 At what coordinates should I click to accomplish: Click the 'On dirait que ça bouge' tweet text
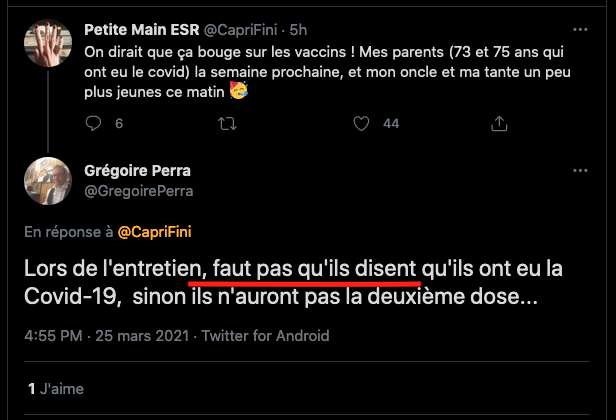(x=300, y=70)
